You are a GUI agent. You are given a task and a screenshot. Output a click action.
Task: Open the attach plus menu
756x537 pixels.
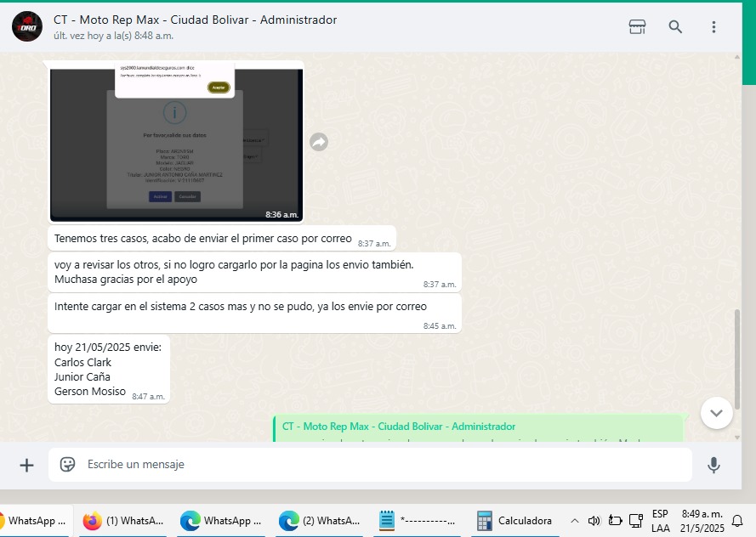click(x=27, y=465)
